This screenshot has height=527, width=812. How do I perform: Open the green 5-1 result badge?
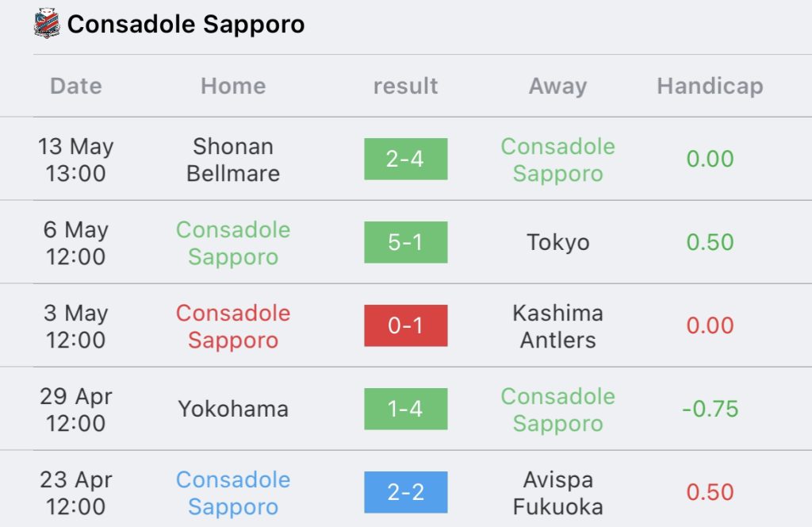click(x=405, y=242)
